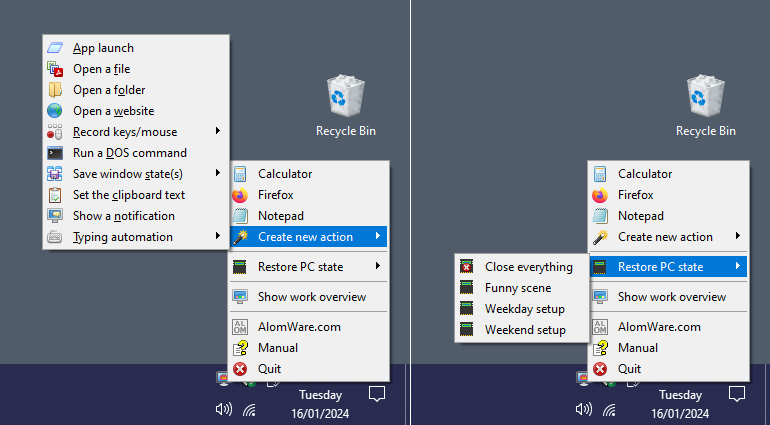Viewport: 770px width, 425px height.
Task: Launch Calculator beside the Save window state(s) submenu
Action: (x=284, y=174)
